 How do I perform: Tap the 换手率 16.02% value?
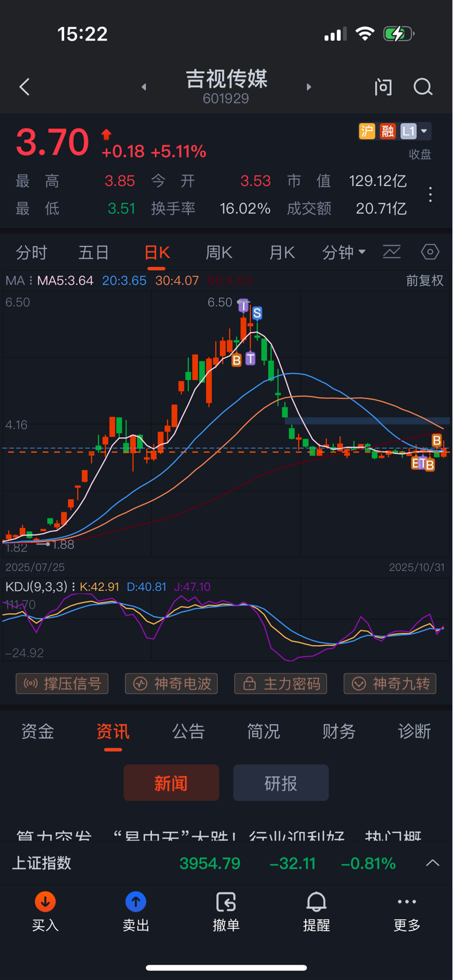[245, 209]
